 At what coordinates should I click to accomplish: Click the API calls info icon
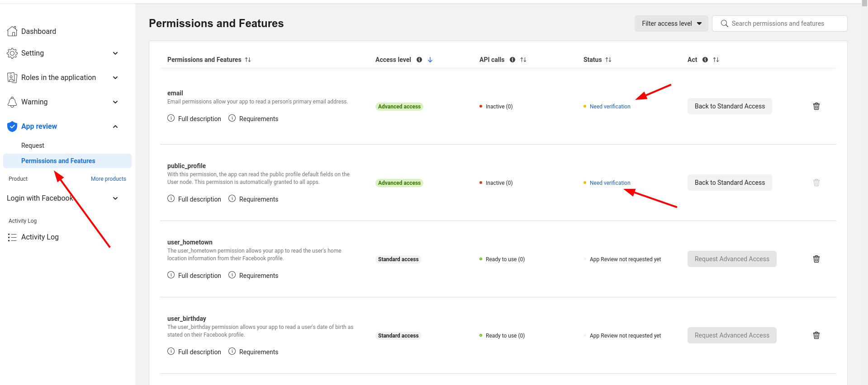512,60
